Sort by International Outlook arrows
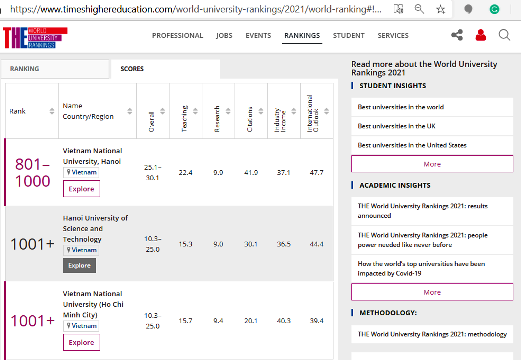Screen dimensions: 521x360 pos(326,111)
